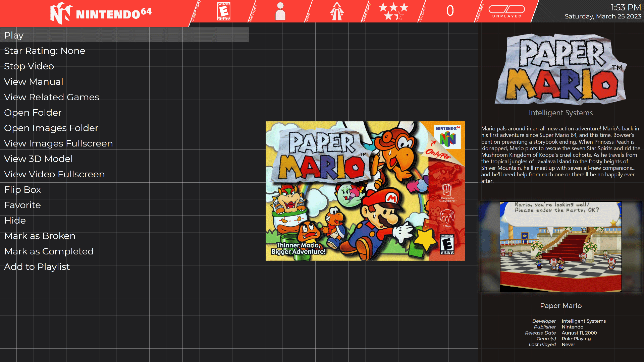644x362 pixels.
Task: Select View Related Games
Action: (x=124, y=97)
